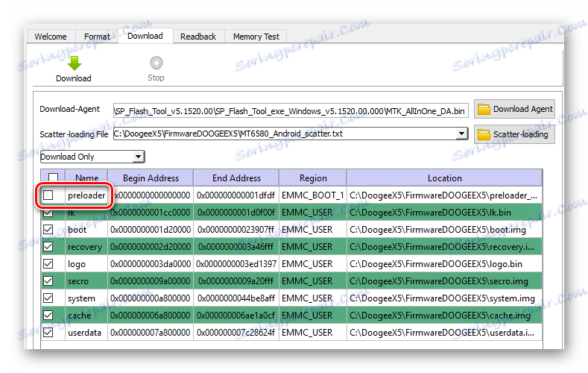Viewport: 588px width, 373px height.
Task: Uncheck the boot partition checkbox
Action: [48, 229]
